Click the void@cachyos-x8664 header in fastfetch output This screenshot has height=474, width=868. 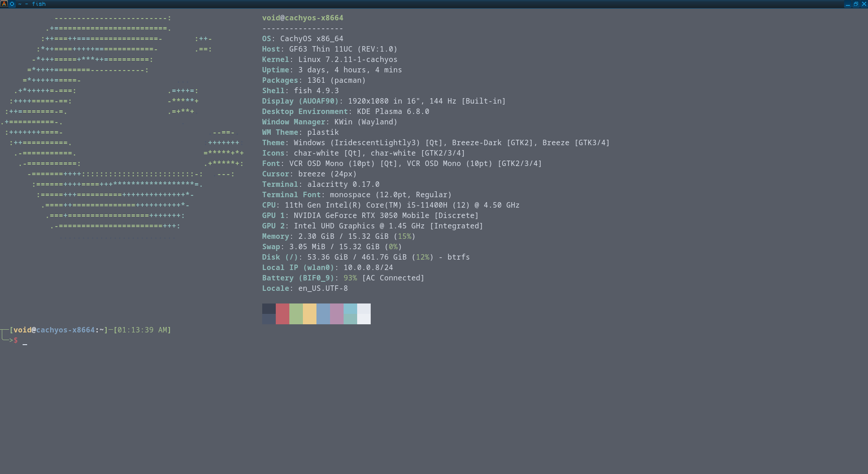tap(303, 18)
